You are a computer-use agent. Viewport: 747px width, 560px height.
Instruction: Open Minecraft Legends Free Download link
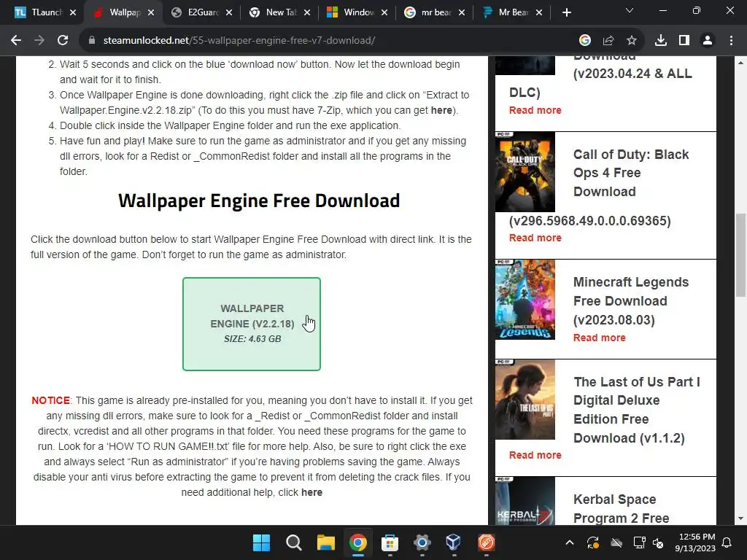click(x=631, y=301)
